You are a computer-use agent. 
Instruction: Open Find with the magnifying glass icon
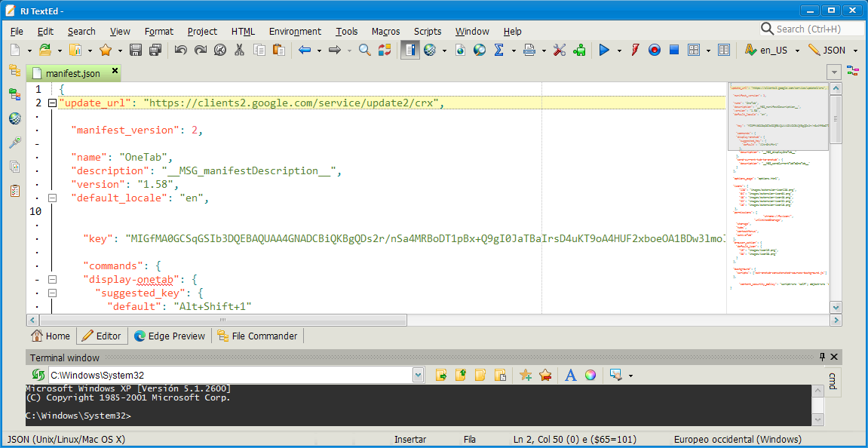click(364, 51)
